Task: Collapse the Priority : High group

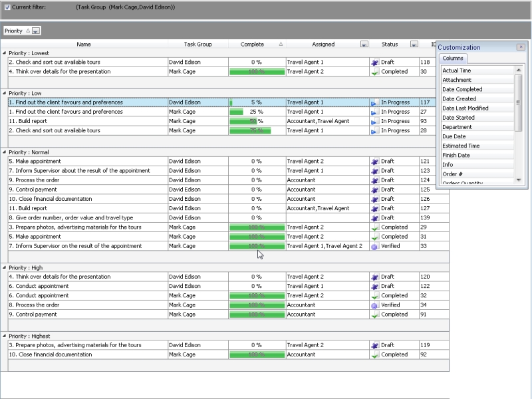Action: (4, 267)
